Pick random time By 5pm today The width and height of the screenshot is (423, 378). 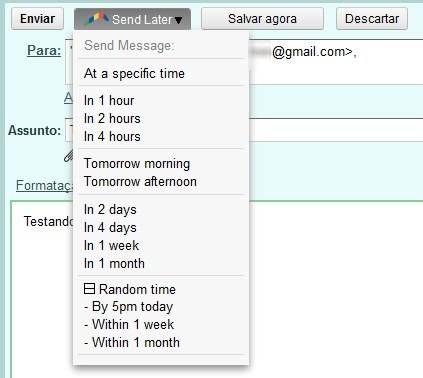click(129, 307)
